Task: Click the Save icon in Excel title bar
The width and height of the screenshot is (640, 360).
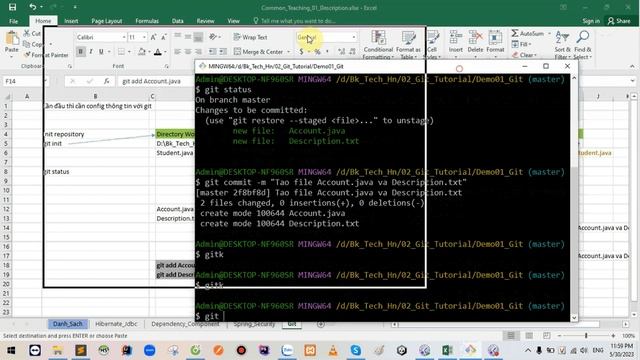Action: click(13, 7)
